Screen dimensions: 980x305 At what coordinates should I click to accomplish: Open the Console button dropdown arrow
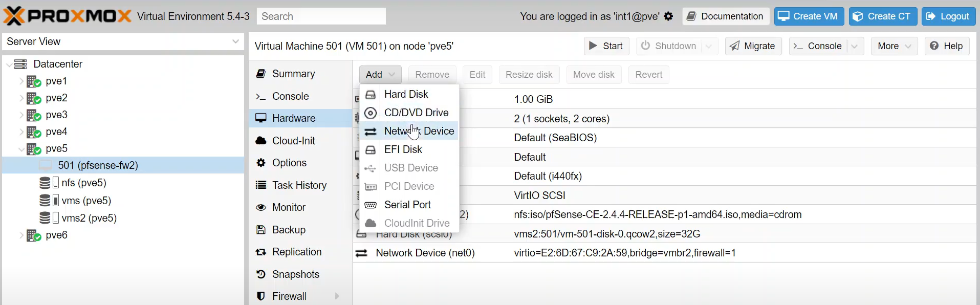[x=854, y=46]
